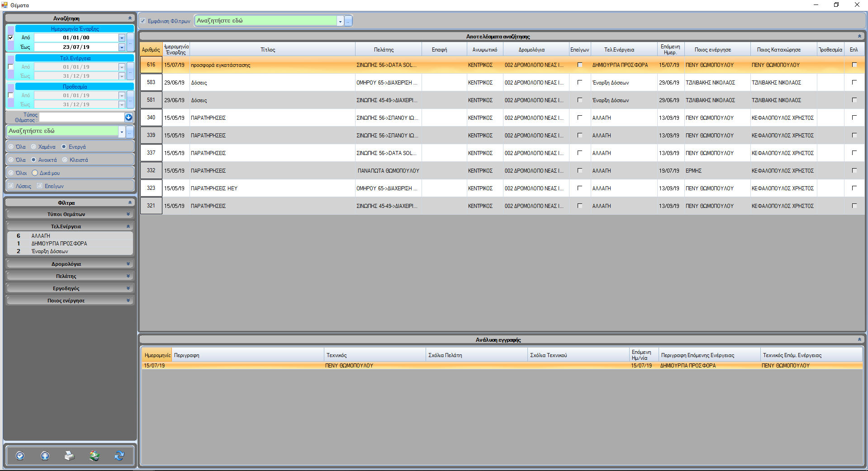868x471 pixels.
Task: Select the Κλειστά radio button
Action: tap(65, 160)
